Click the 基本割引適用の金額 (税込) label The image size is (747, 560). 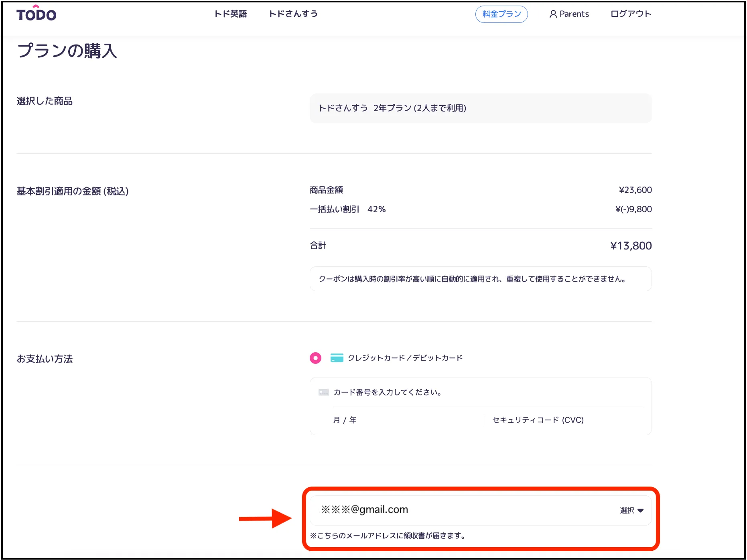pyautogui.click(x=73, y=191)
